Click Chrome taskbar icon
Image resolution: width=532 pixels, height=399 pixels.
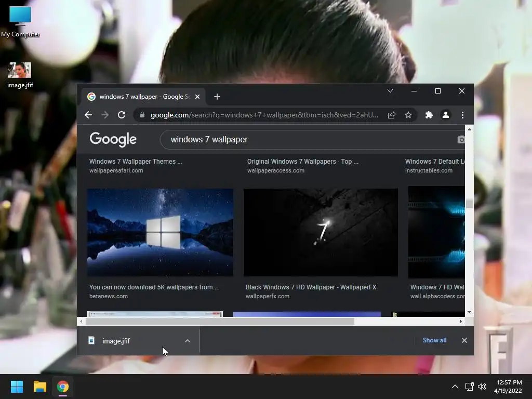click(x=62, y=387)
